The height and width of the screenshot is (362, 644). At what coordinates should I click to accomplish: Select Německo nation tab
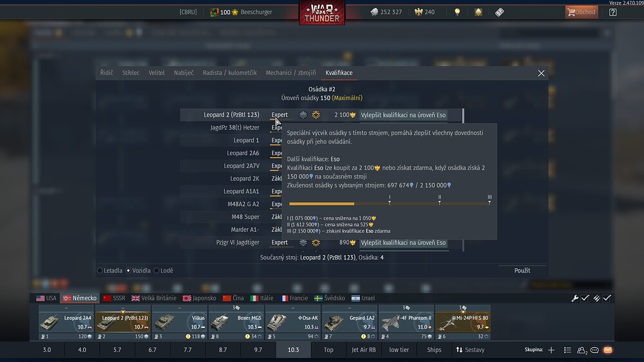tap(80, 298)
